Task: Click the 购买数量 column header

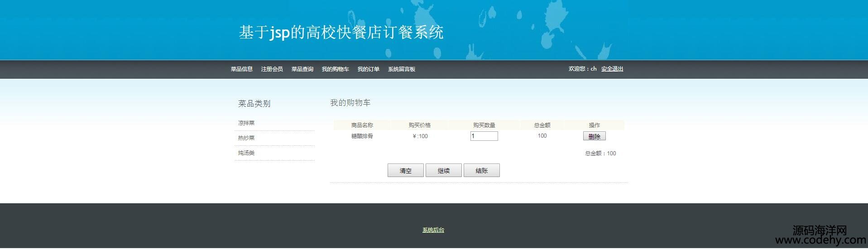Action: pos(484,125)
